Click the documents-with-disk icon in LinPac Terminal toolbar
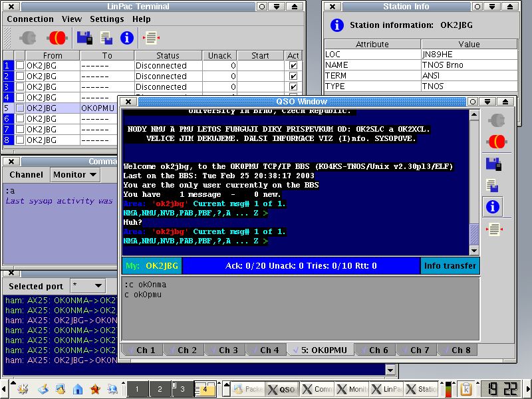 click(106, 38)
